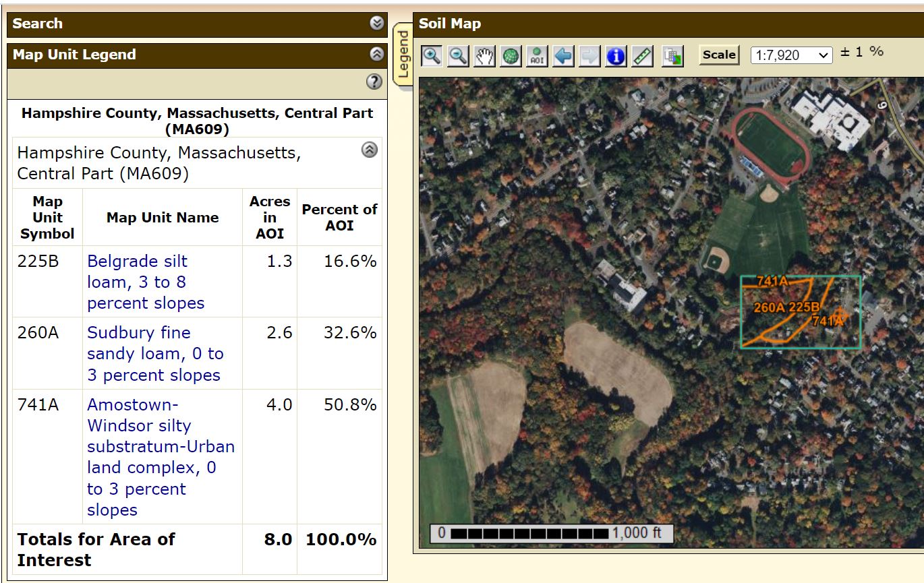Select the Zoom In tool
Screen dimensions: 924x583
click(432, 56)
